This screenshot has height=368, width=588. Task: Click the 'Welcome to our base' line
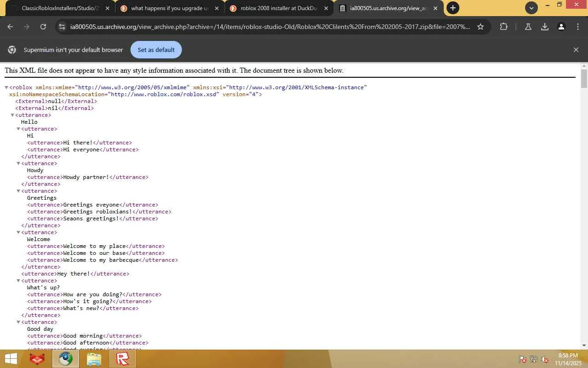[x=96, y=253]
